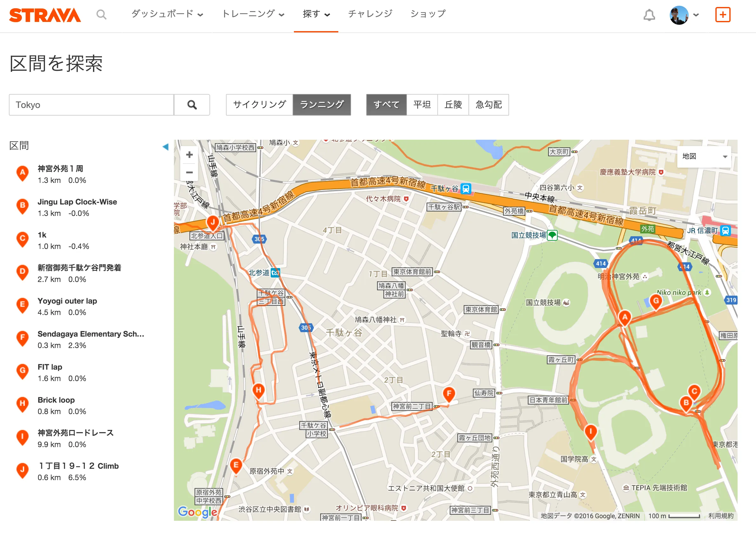Viewport: 756px width, 543px height.
Task: Click the Google logo on the map
Action: tap(197, 512)
